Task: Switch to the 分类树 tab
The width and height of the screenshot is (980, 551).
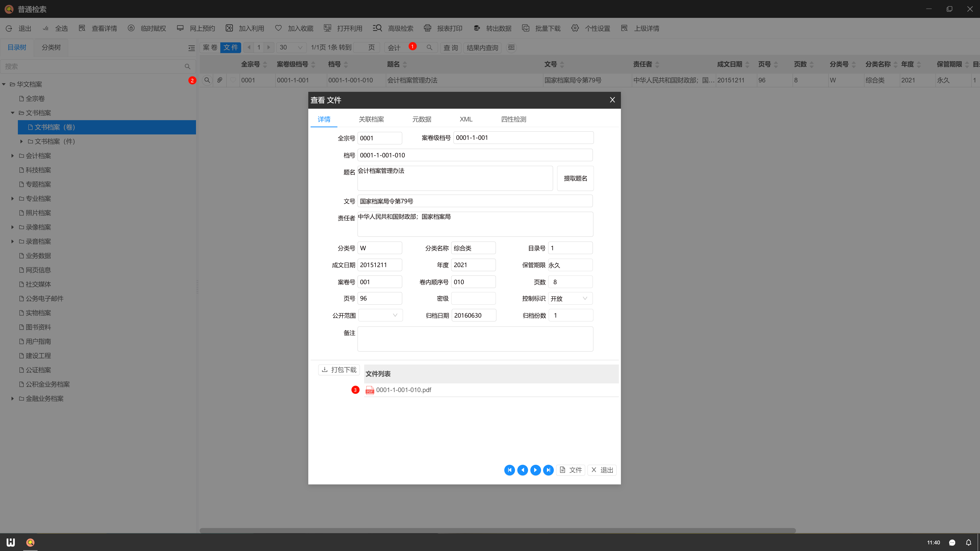Action: click(x=51, y=47)
